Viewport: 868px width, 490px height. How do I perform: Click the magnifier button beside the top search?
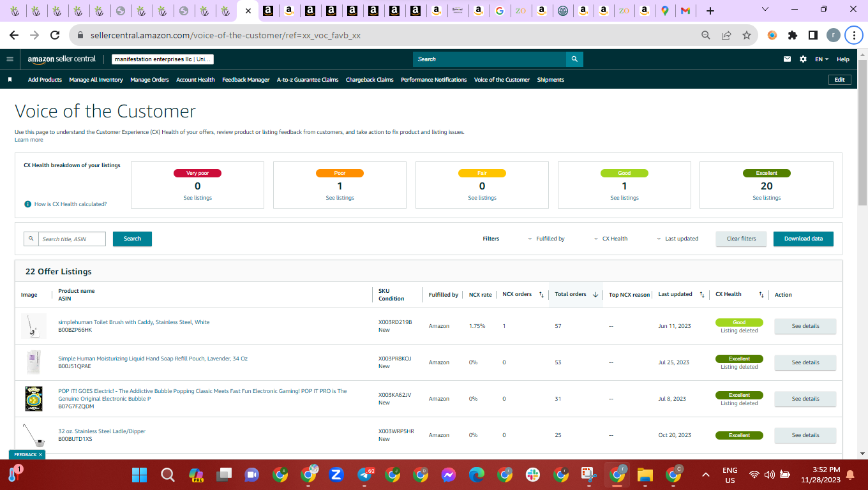coord(574,59)
